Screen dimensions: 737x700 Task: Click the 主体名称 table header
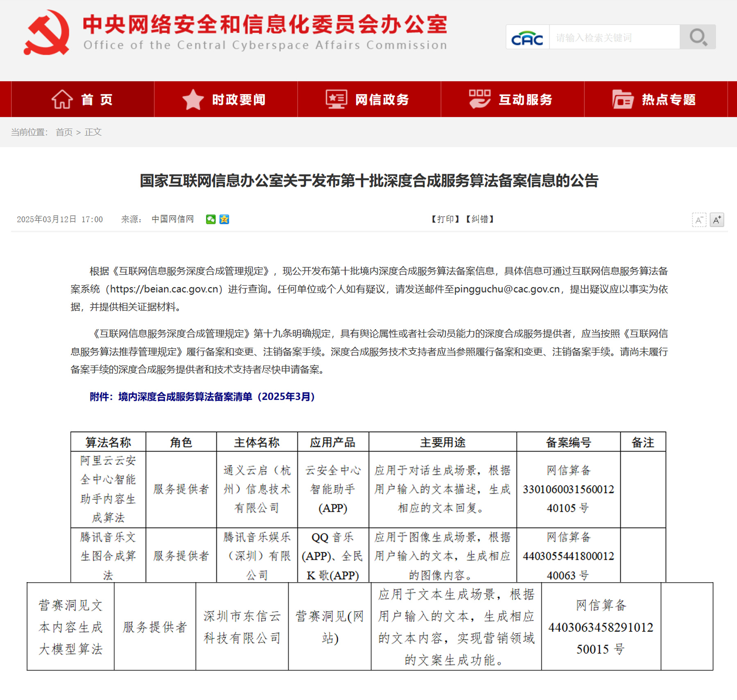click(257, 442)
